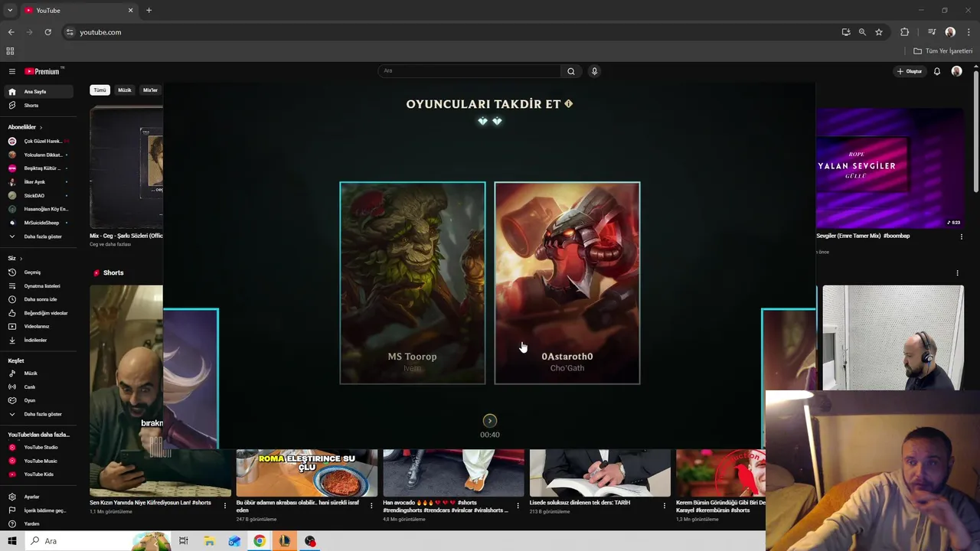980x551 pixels.
Task: Open MrSuicideSheep subscription channel
Action: [x=40, y=223]
